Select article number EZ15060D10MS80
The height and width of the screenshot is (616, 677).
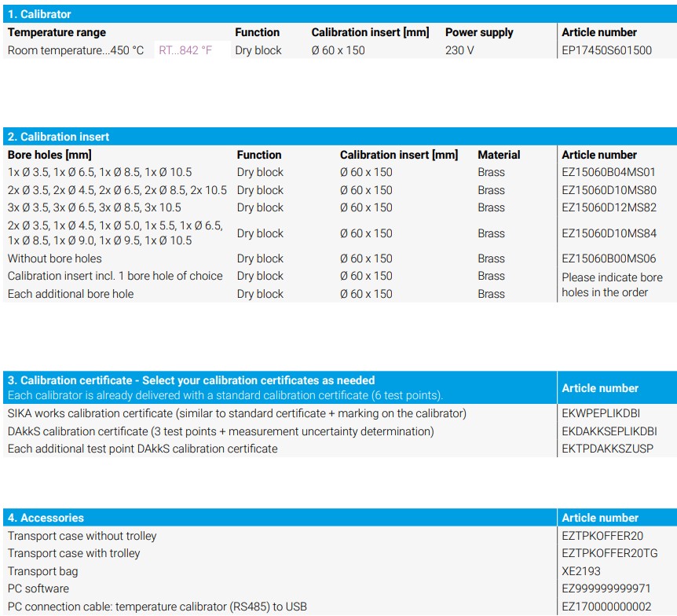click(x=609, y=190)
